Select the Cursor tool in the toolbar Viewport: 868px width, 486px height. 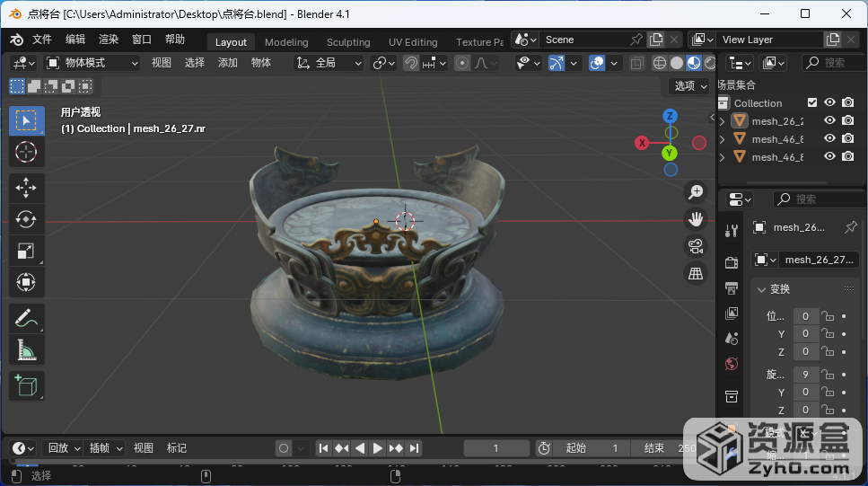[26, 152]
